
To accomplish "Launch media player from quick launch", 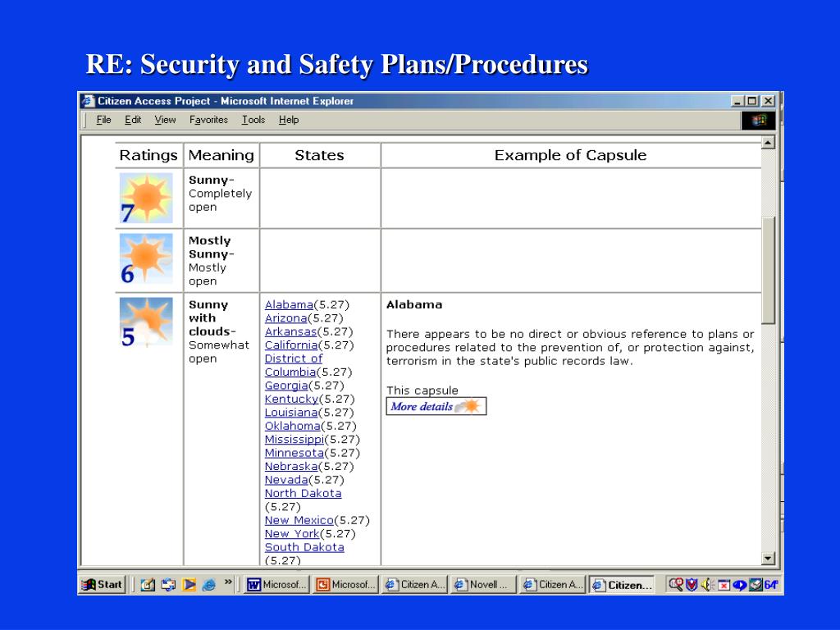I will point(189,584).
